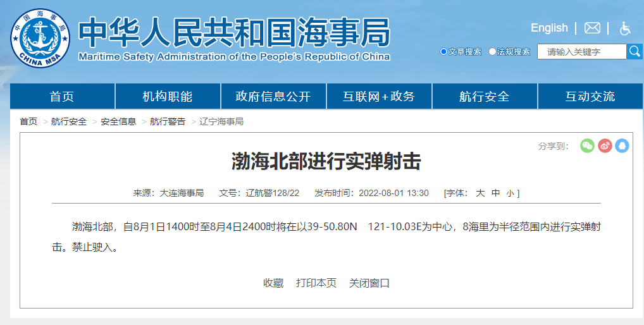The image size is (644, 325).
Task: Click the 打印本页 print link
Action: coord(316,283)
